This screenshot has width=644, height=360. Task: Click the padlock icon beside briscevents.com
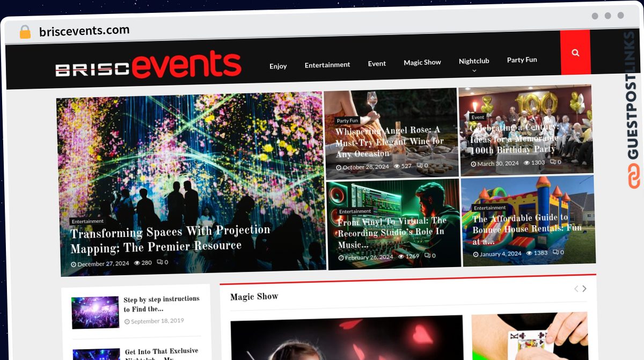(25, 32)
